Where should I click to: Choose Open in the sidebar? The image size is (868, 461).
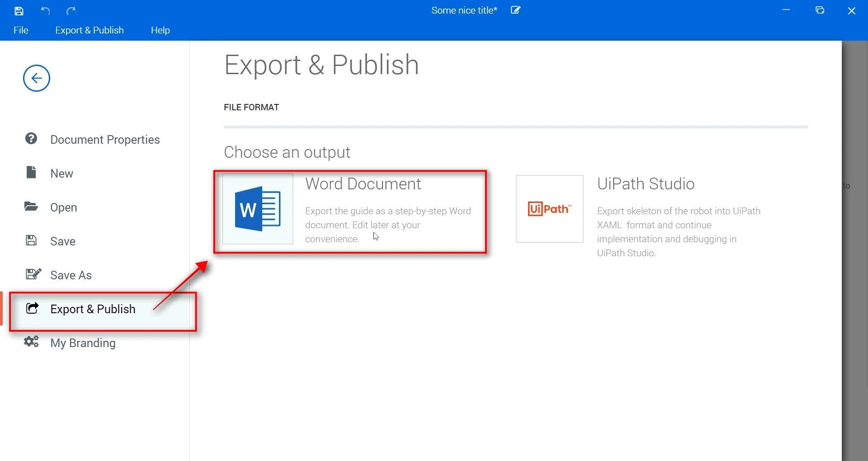point(95,207)
